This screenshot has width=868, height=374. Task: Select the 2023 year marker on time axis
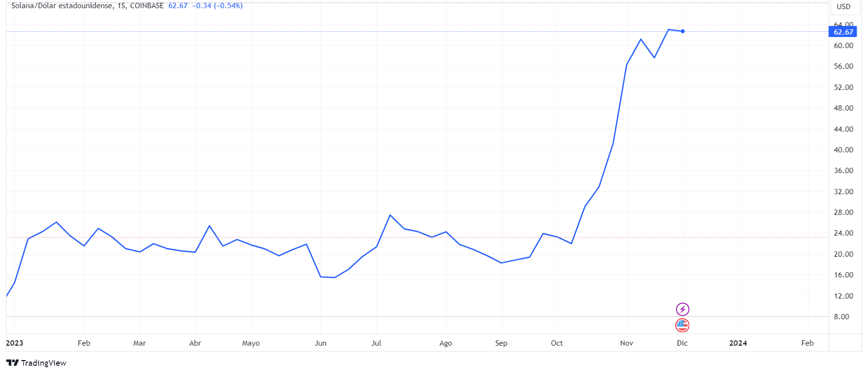click(x=14, y=343)
